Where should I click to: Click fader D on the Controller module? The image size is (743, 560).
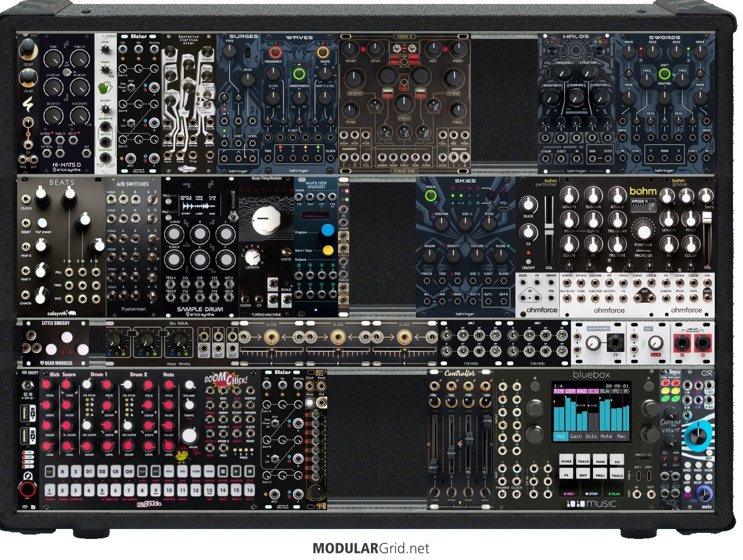[486, 422]
